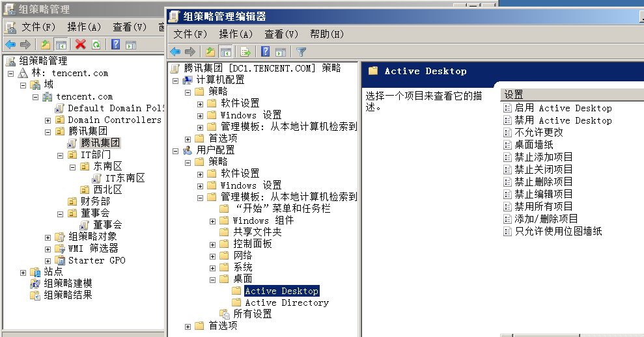Image resolution: width=644 pixels, height=337 pixels.
Task: Select 西北区 organizational unit
Action: pyautogui.click(x=107, y=189)
